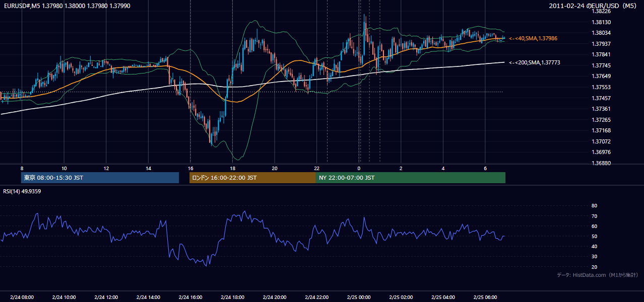Screen dimensions: 644x302
Task: Click the NY 22:00-07:00 JST session bar
Action: tap(411, 178)
